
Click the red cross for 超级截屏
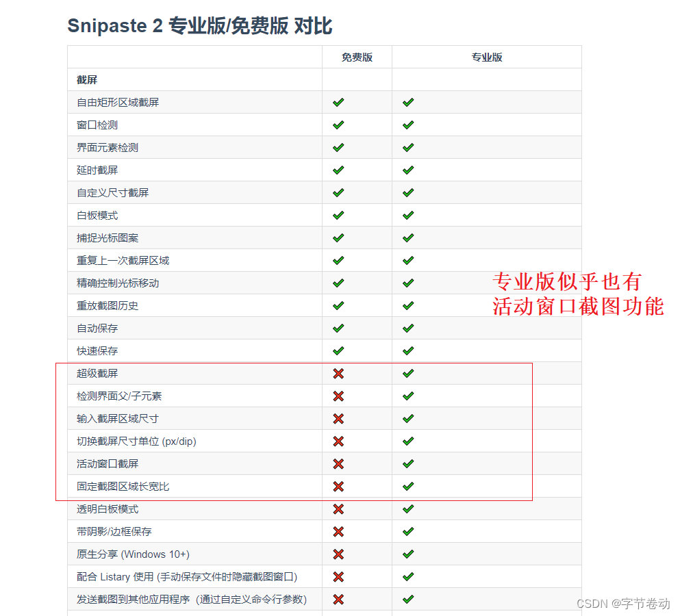click(x=338, y=373)
